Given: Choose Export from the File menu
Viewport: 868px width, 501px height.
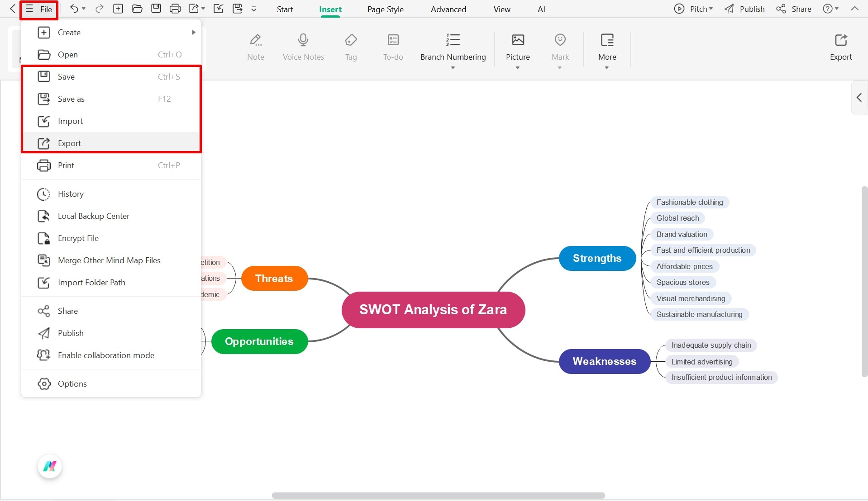Looking at the screenshot, I should click(x=111, y=143).
